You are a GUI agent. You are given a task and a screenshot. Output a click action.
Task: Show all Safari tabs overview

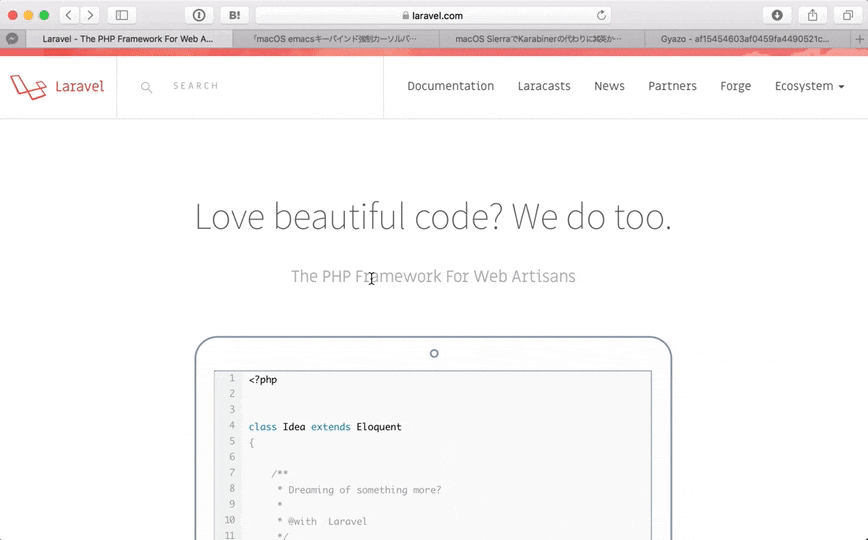(x=848, y=16)
